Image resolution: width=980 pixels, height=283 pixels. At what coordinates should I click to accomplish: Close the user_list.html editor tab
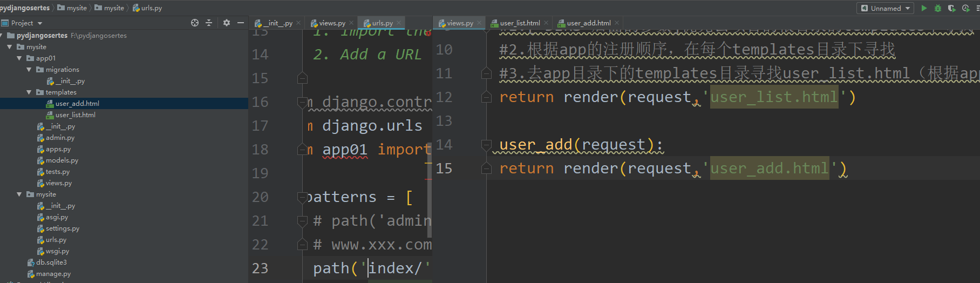pos(546,23)
